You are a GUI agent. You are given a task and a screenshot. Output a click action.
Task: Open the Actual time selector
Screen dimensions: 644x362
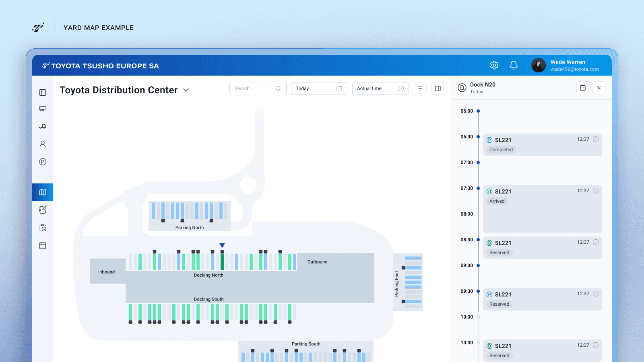pos(380,88)
